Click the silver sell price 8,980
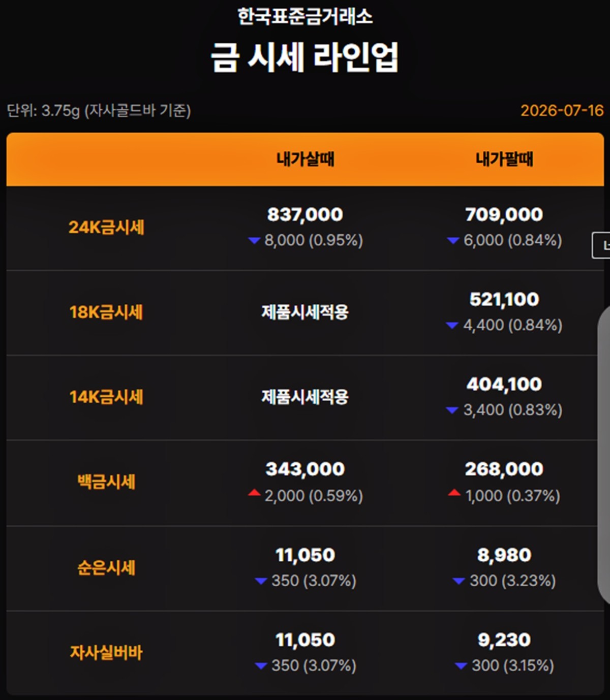 point(504,555)
